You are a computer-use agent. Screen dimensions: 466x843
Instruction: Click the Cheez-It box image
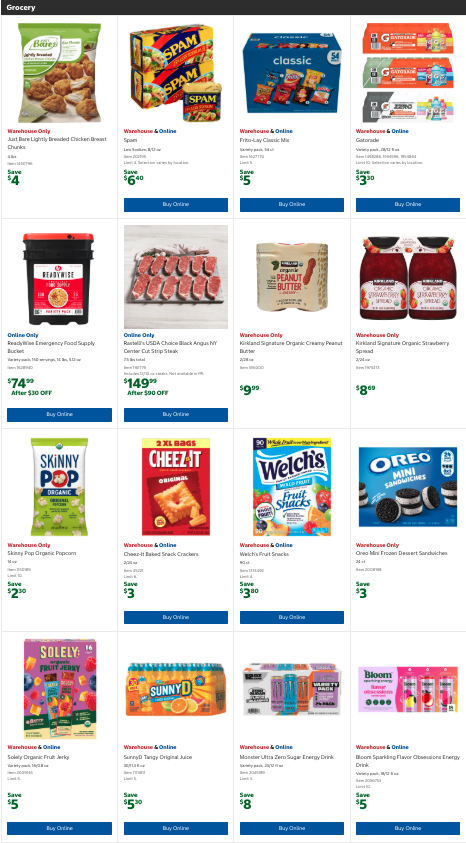[x=176, y=487]
